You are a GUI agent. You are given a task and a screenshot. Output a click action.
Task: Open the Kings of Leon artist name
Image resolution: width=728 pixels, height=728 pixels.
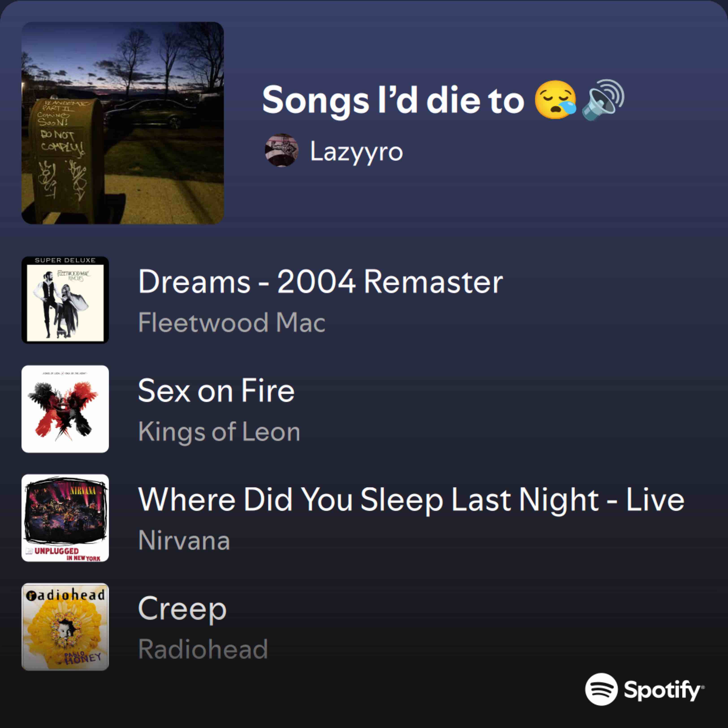219,432
